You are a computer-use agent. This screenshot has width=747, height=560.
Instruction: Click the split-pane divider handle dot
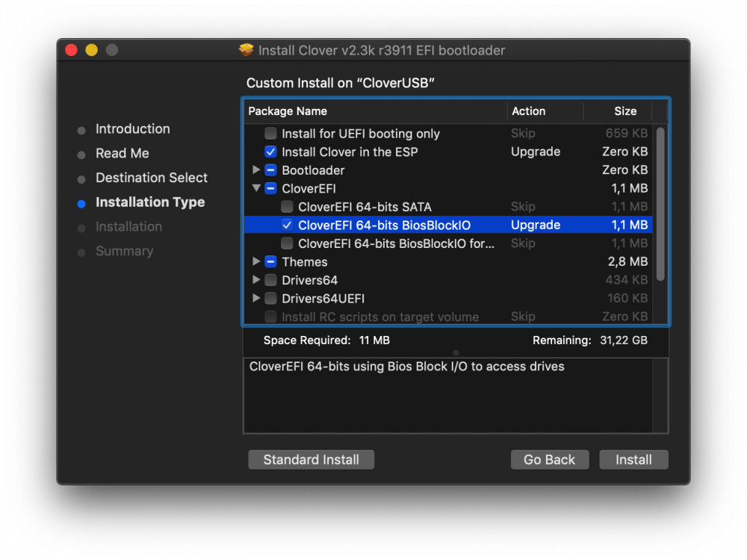pyautogui.click(x=456, y=353)
